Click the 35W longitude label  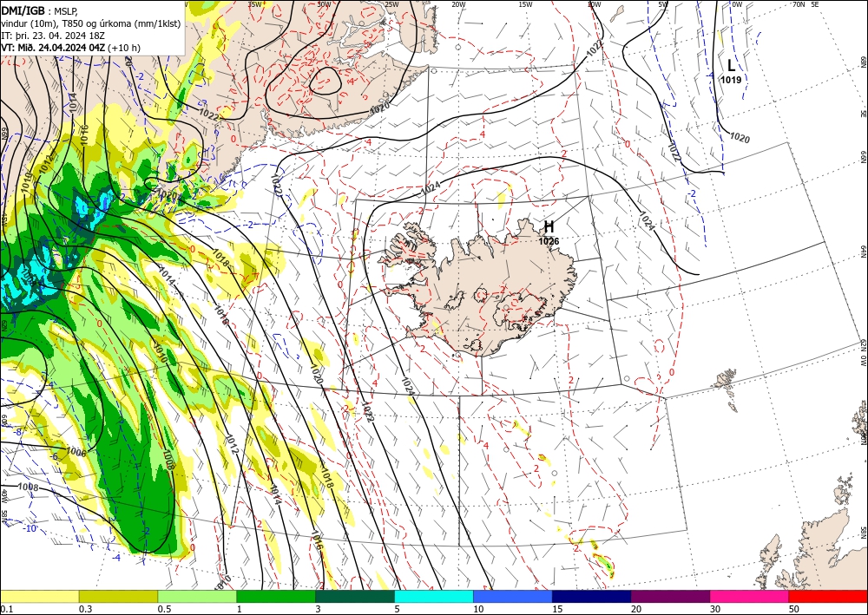(254, 4)
